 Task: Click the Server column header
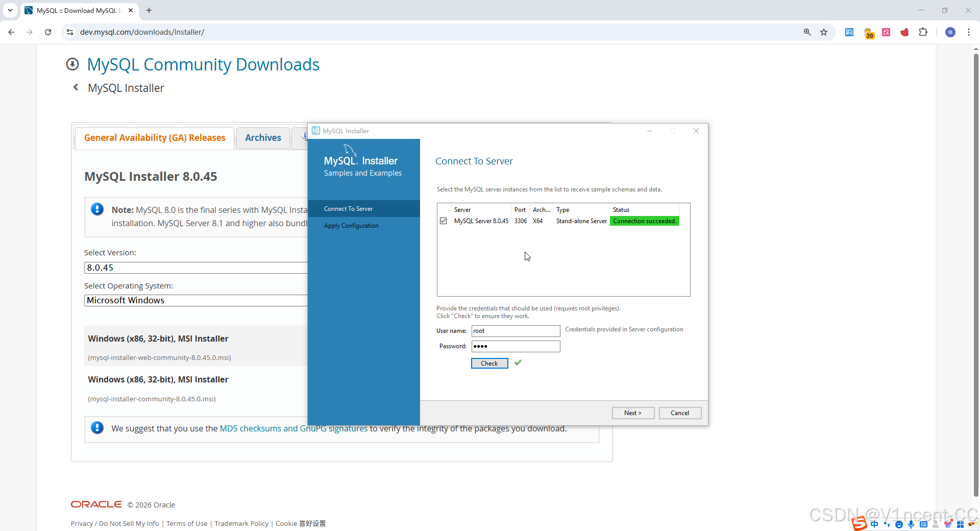[481, 209]
